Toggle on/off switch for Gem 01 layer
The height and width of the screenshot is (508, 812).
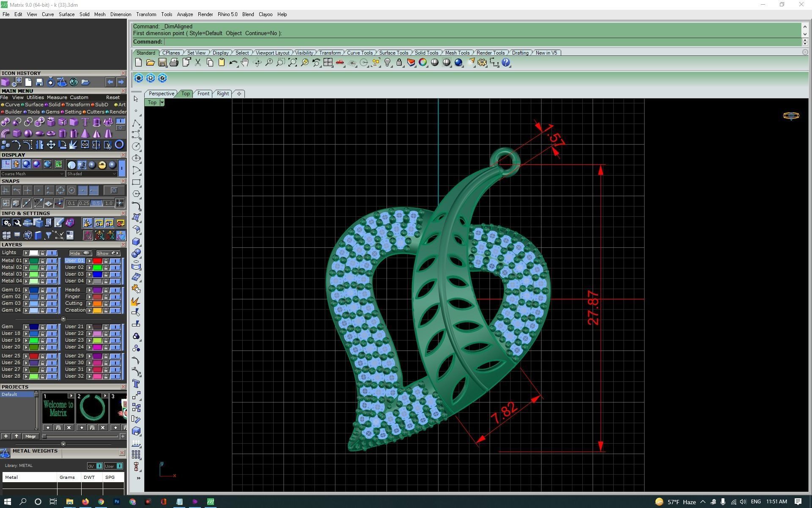point(52,290)
